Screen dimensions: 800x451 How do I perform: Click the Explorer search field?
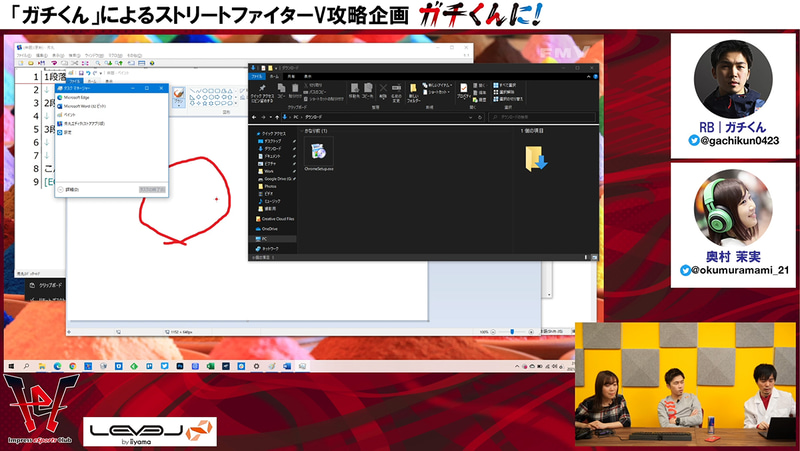[541, 117]
